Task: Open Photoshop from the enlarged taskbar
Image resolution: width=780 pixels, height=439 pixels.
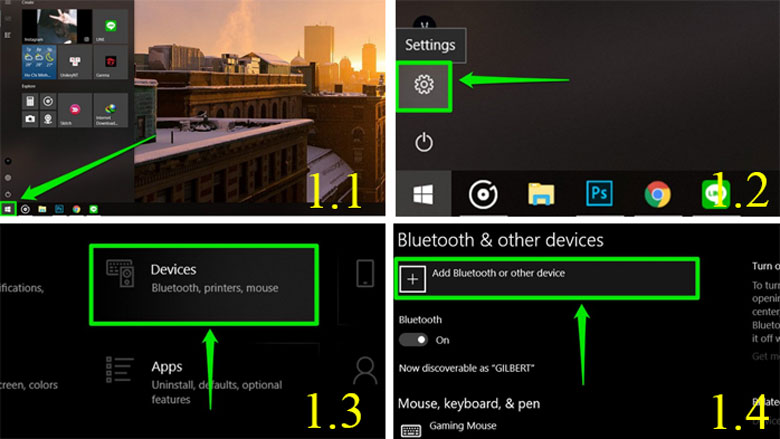Action: [599, 194]
